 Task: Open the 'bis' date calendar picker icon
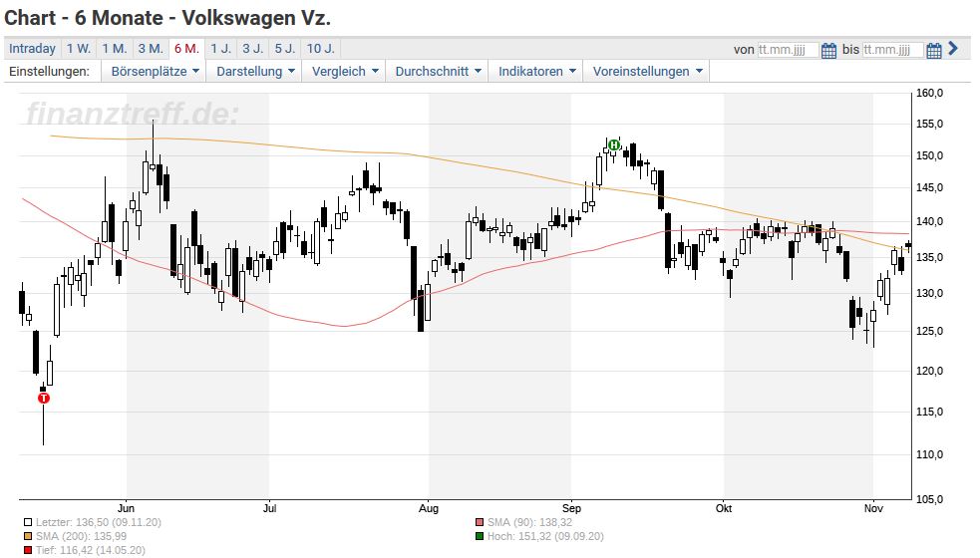click(x=934, y=51)
